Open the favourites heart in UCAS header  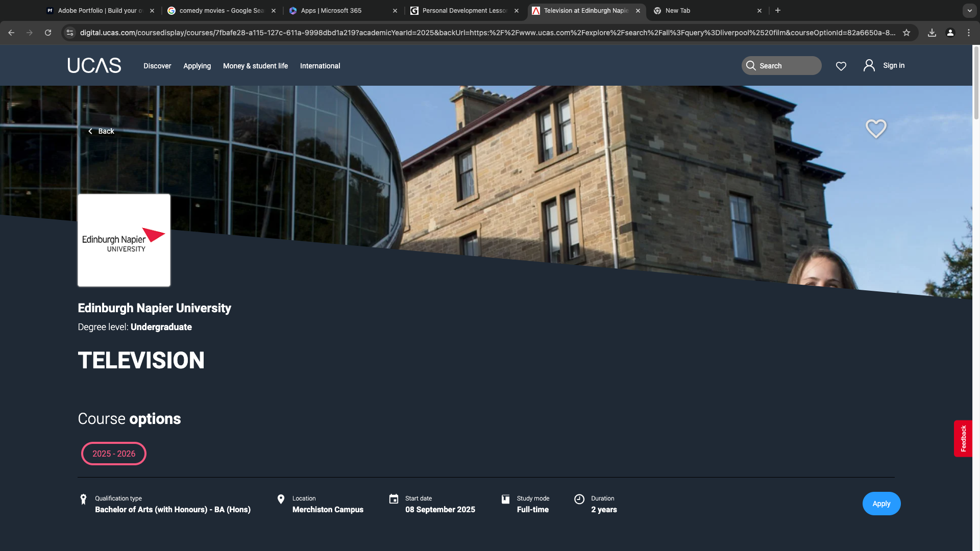point(841,66)
